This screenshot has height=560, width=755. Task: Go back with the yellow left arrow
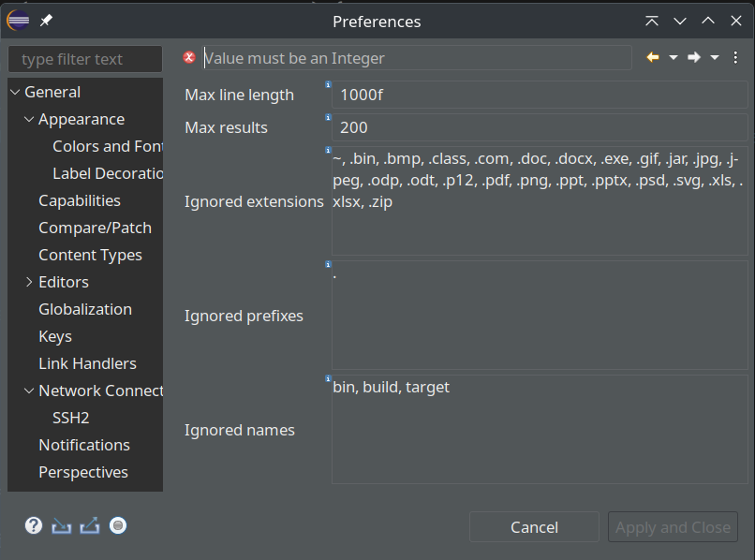pyautogui.click(x=653, y=57)
